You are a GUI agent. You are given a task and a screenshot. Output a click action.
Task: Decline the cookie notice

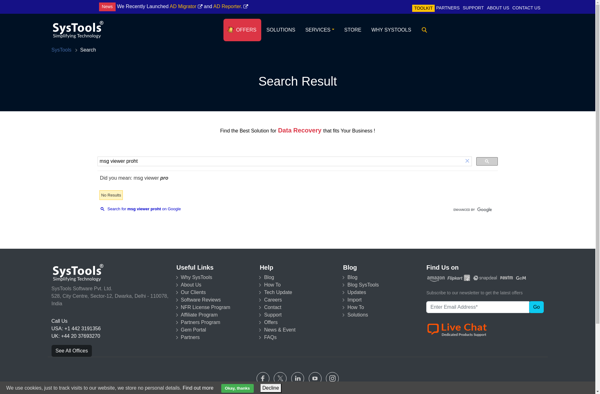271,388
